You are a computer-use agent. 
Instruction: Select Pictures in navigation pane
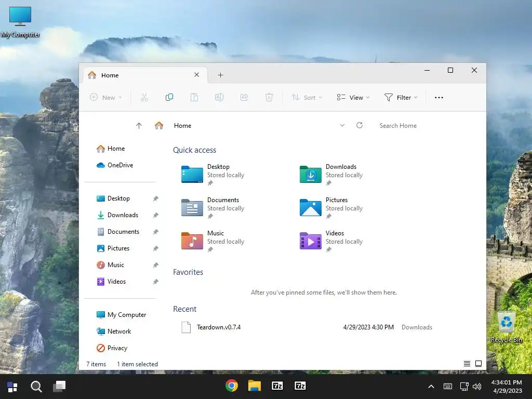113,248
